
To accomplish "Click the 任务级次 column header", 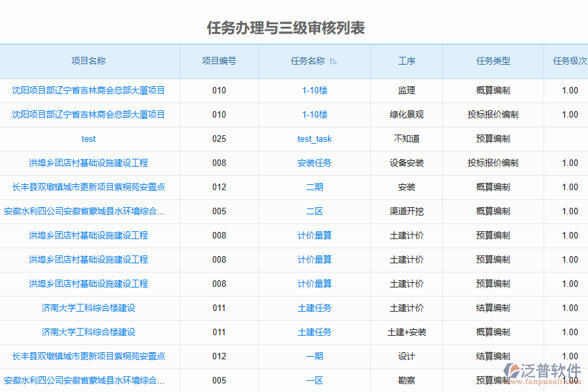I will [x=568, y=61].
